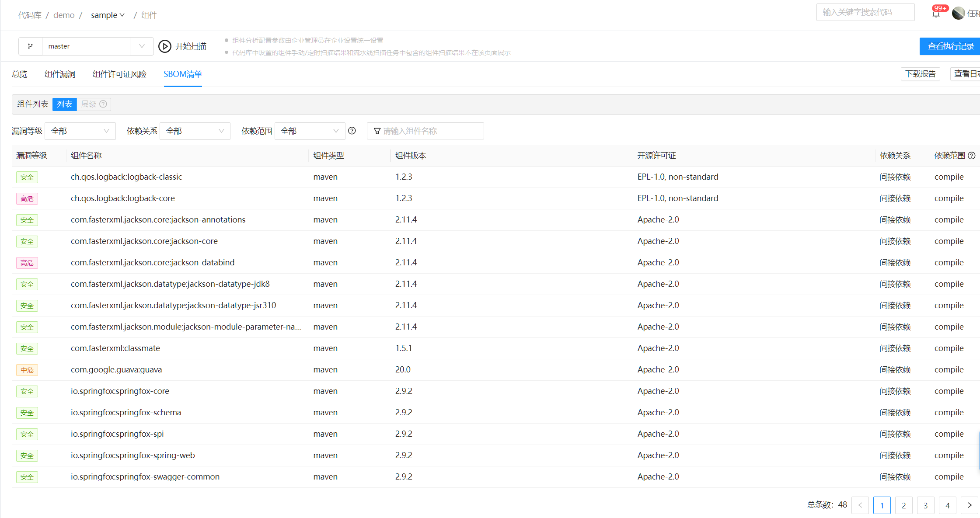Click the 下载报告 button
Screen dimensions: 980x518
[x=920, y=74]
